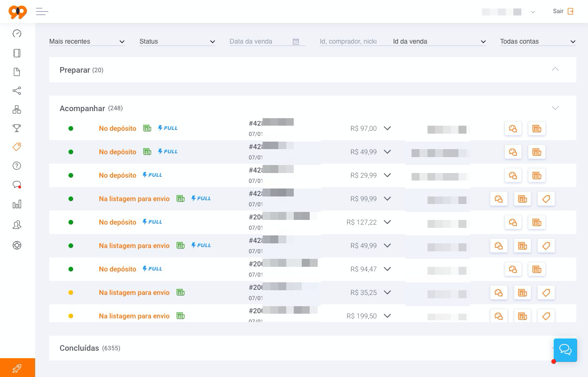Viewport: 588px width, 377px height.
Task: Open the document page sidebar icon
Action: [17, 72]
